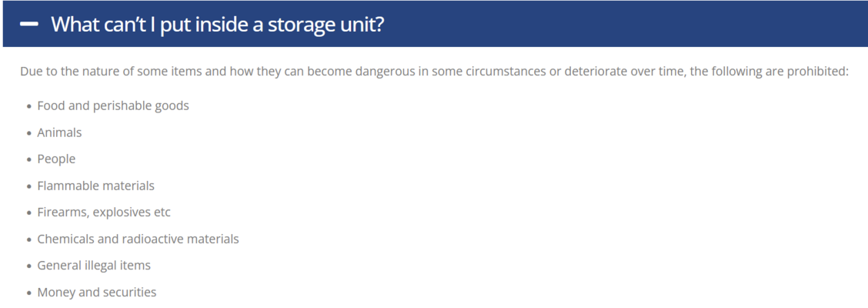
Task: Select the "Flammable materials" item
Action: [x=95, y=186]
